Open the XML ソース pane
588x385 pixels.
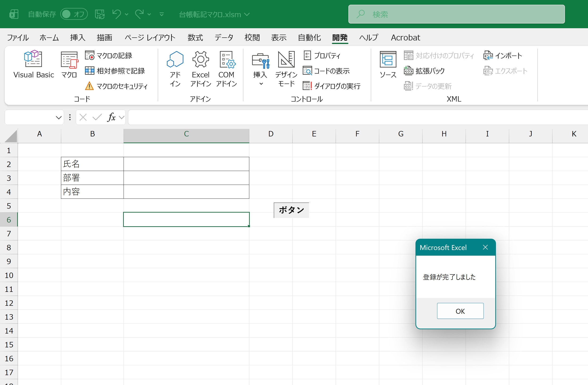388,64
